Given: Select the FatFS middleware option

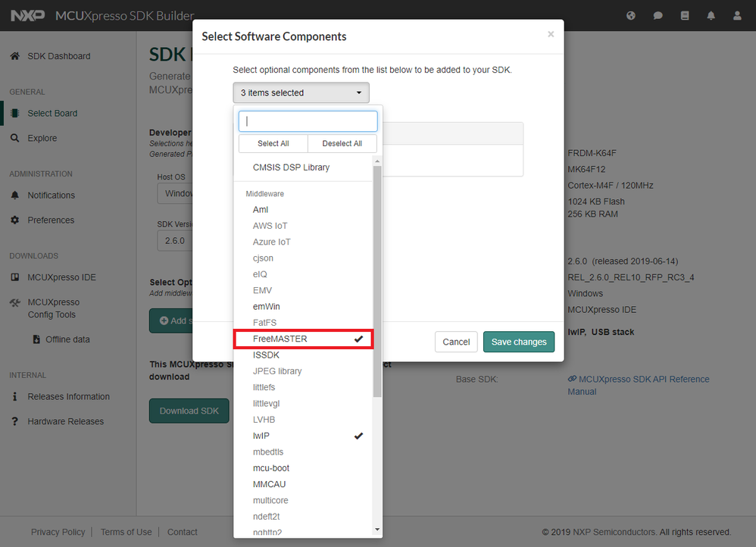Looking at the screenshot, I should click(303, 323).
